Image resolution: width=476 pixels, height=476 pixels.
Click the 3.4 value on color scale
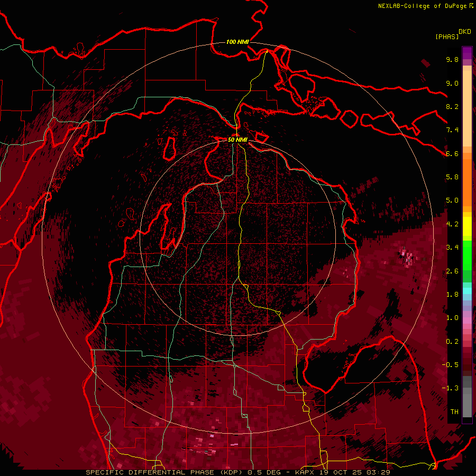point(452,248)
